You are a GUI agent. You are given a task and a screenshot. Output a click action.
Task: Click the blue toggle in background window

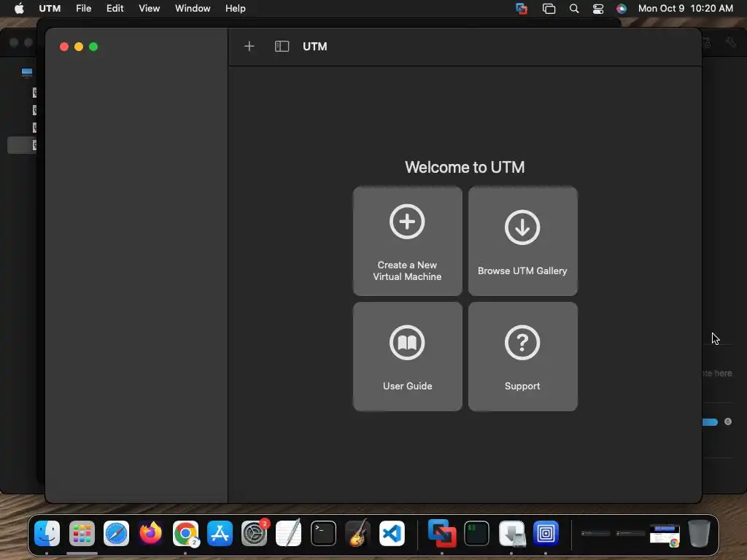710,422
